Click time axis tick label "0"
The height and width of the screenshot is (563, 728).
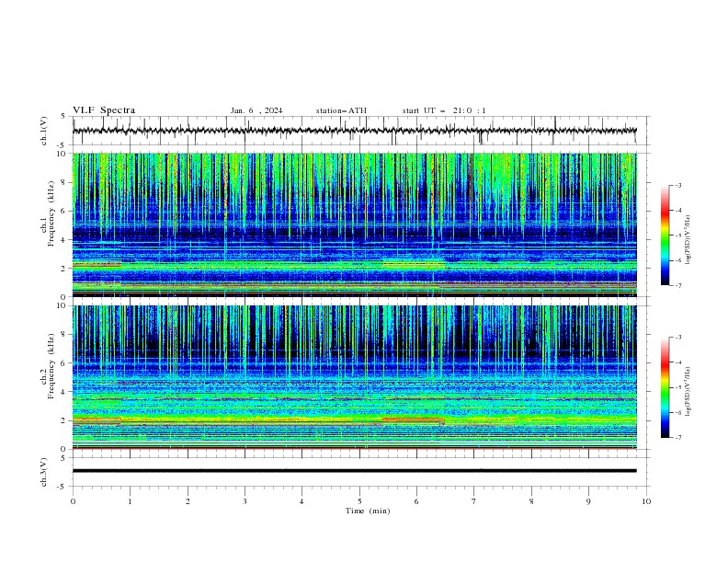[73, 501]
